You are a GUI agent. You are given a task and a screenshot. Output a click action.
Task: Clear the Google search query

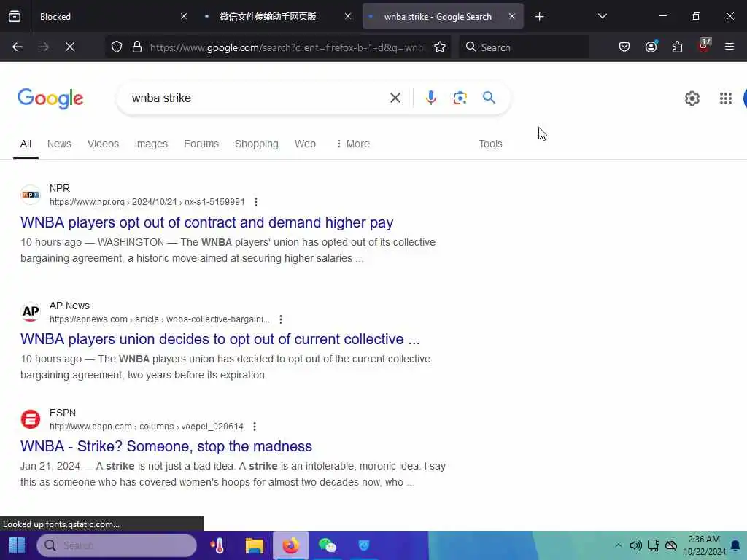[x=395, y=98]
